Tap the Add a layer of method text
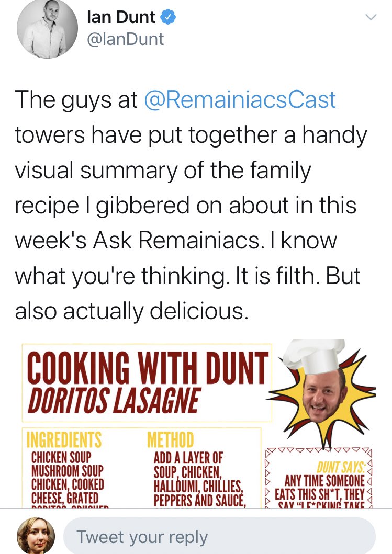The height and width of the screenshot is (554, 392). click(x=188, y=458)
